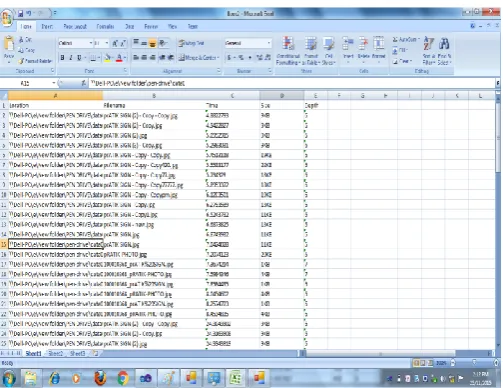Toggle Align Text Right

click(152, 58)
